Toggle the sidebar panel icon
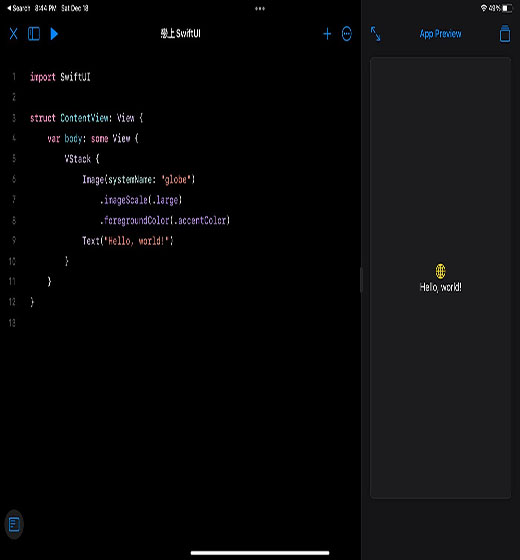The image size is (520, 560). tap(34, 34)
